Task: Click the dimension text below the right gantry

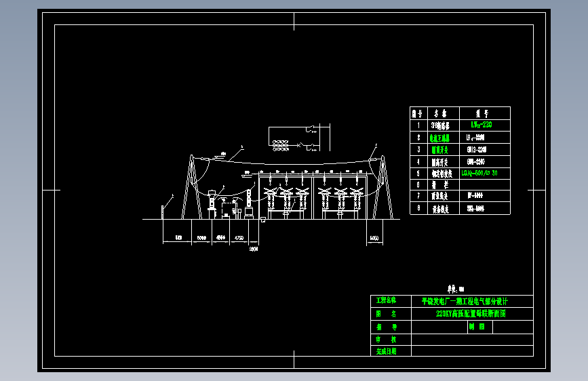Action: (x=374, y=238)
